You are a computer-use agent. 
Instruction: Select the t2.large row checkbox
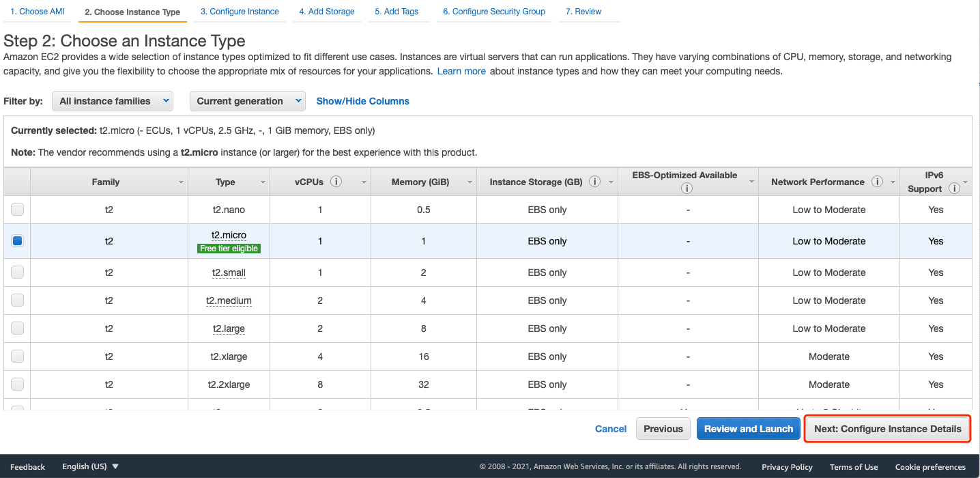pos(17,328)
